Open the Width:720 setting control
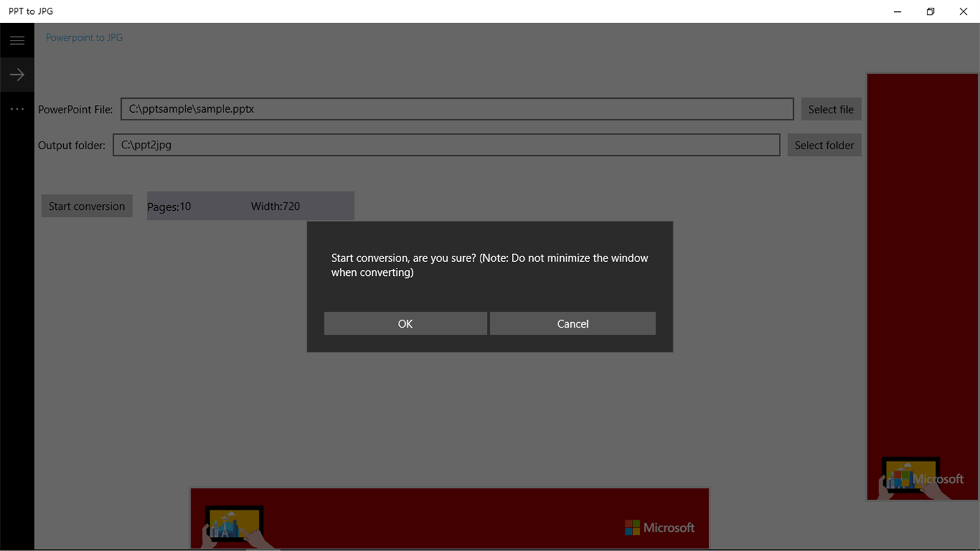This screenshot has height=551, width=980. pos(275,206)
